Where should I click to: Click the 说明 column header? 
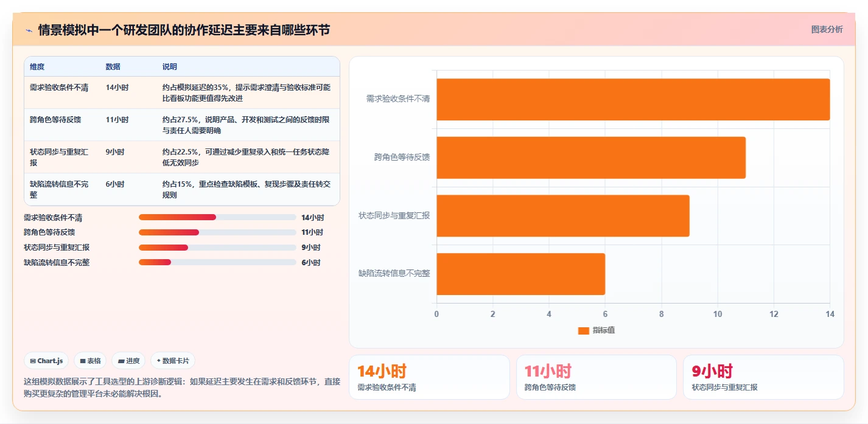pyautogui.click(x=170, y=66)
